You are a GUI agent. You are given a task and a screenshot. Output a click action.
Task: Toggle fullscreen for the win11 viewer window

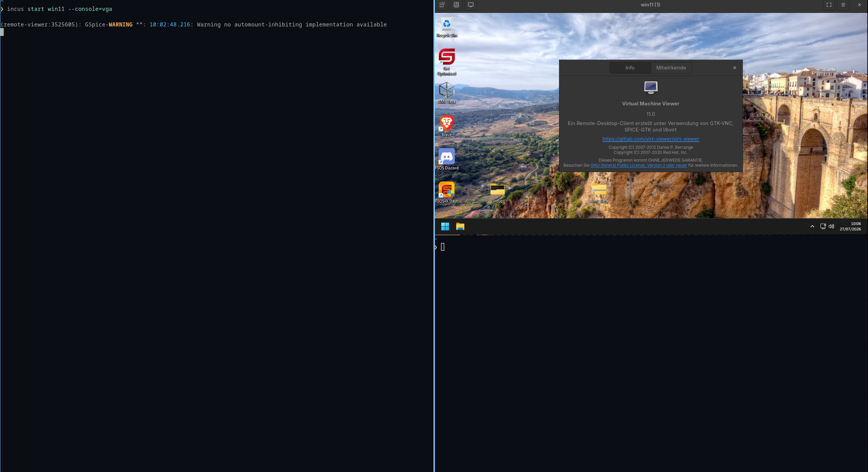tap(829, 5)
